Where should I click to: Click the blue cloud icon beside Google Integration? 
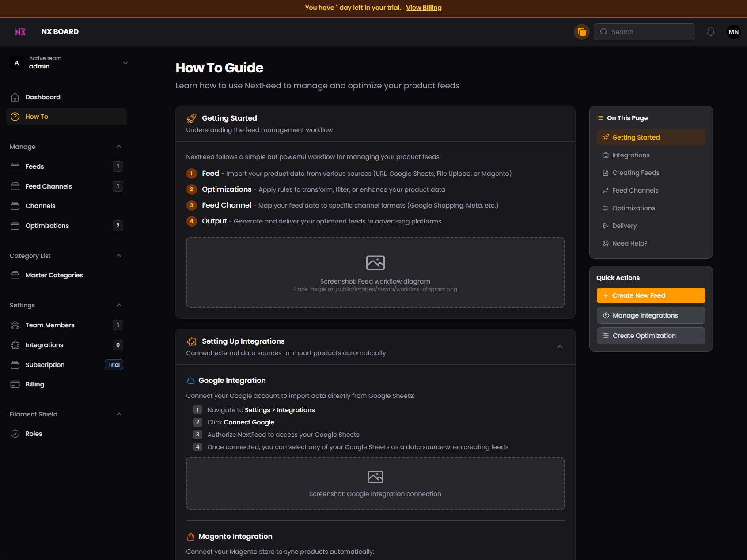tap(191, 380)
